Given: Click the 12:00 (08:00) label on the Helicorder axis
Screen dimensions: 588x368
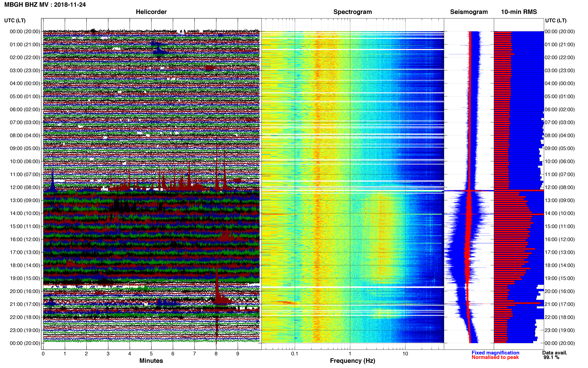Looking at the screenshot, I should [25, 187].
